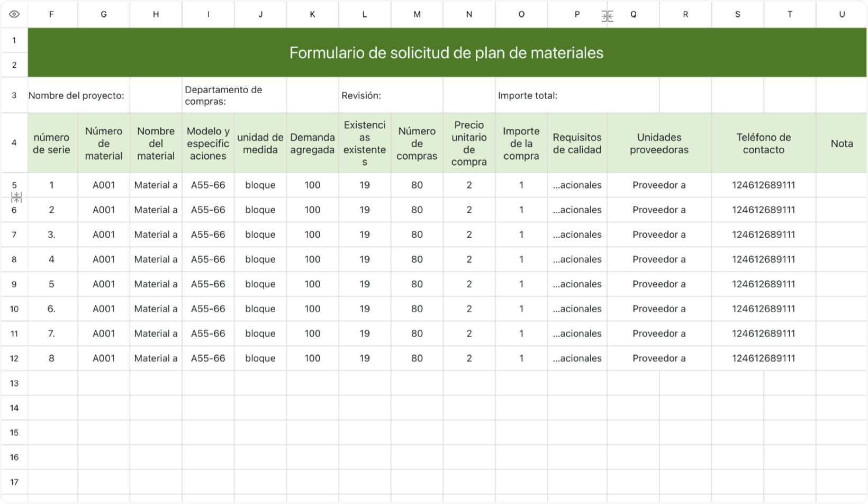This screenshot has height=504, width=868.
Task: Click the 'Nombre del material' header cell
Action: [x=156, y=143]
